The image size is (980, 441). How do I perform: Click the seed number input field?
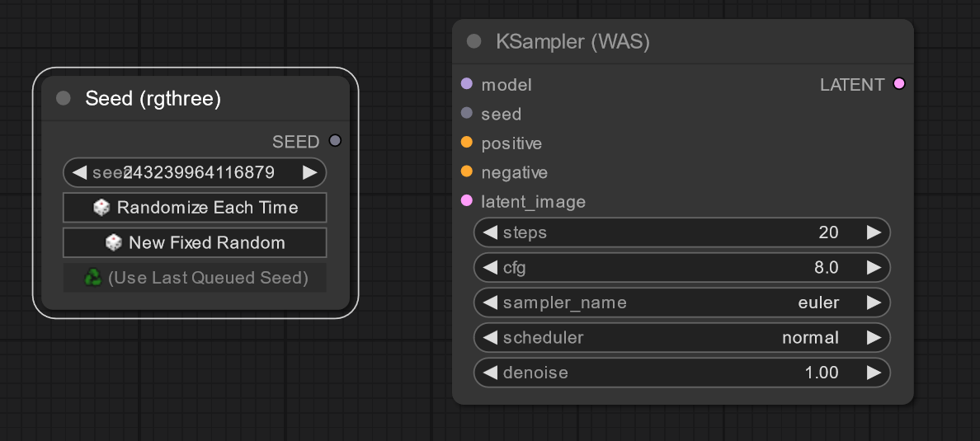[195, 172]
